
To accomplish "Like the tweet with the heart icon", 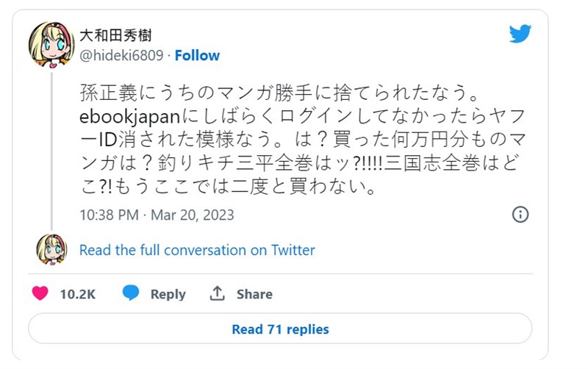I will [40, 293].
